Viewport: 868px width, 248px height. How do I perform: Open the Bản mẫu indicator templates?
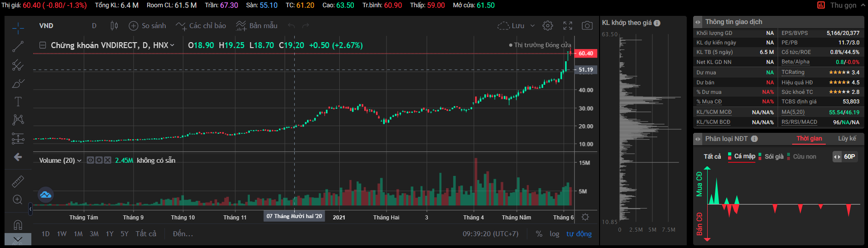coord(257,26)
